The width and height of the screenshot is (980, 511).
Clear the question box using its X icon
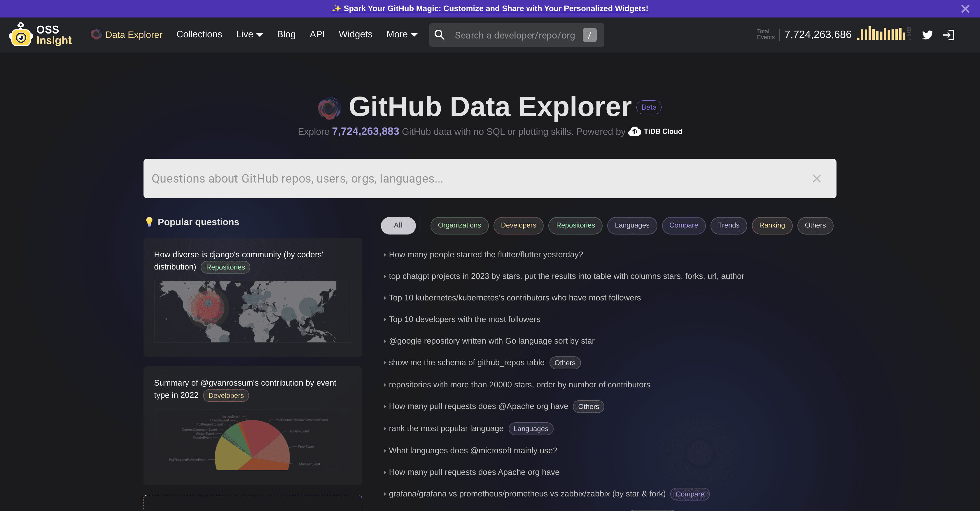[x=816, y=178]
